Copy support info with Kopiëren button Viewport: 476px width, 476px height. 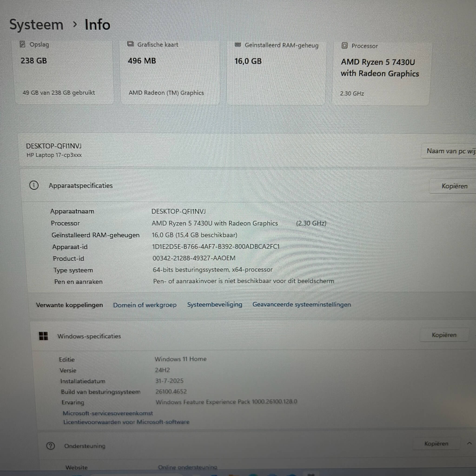tap(436, 443)
